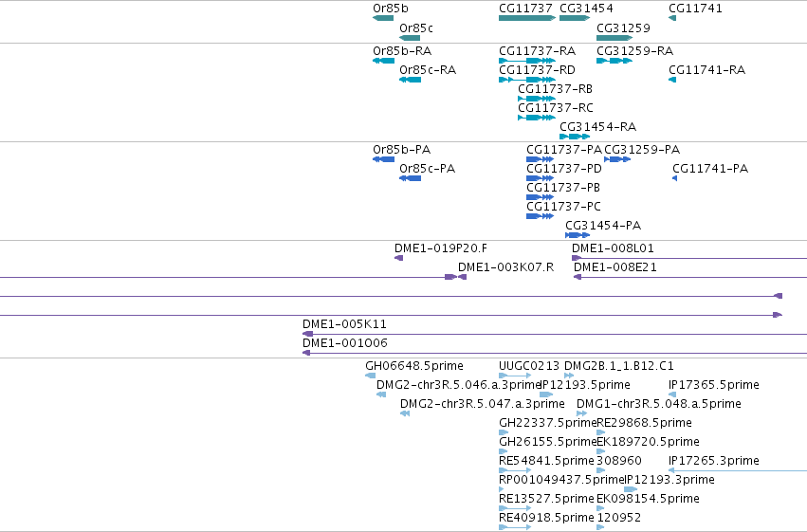Select EST DMG2-chr3R.5.046.a.3prime
This screenshot has height=532, width=807.
click(459, 385)
